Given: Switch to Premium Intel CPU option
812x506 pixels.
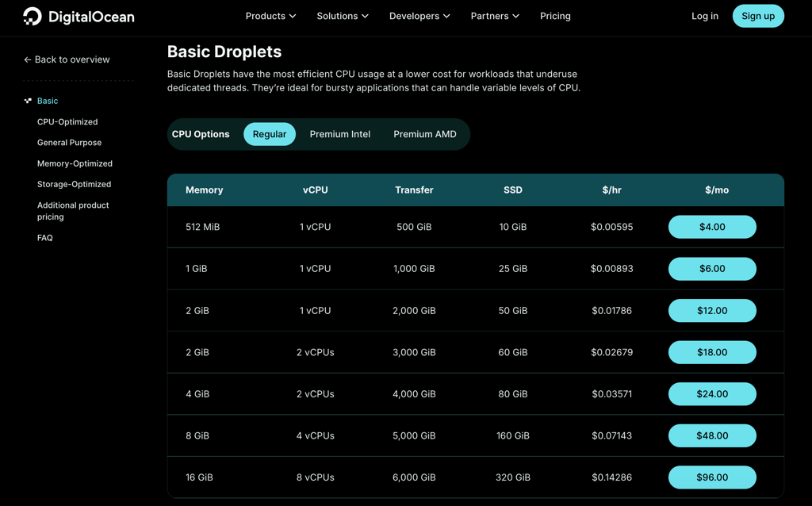Looking at the screenshot, I should pyautogui.click(x=339, y=134).
